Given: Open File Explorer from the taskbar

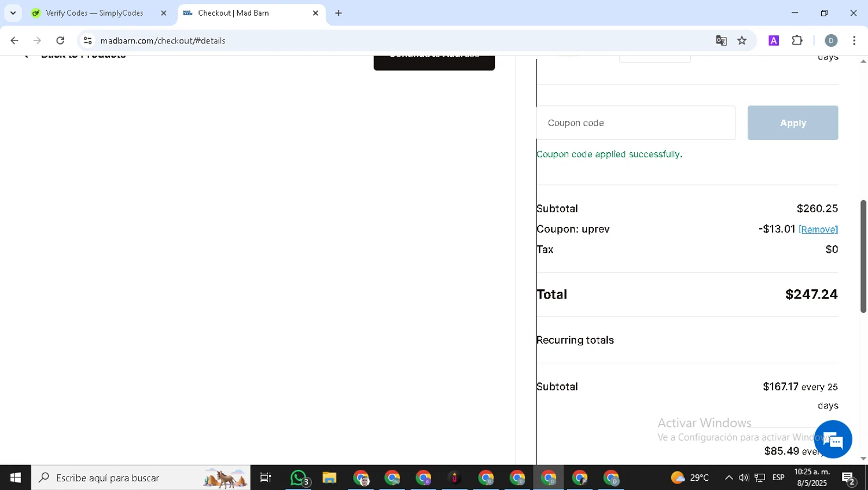Looking at the screenshot, I should (329, 478).
